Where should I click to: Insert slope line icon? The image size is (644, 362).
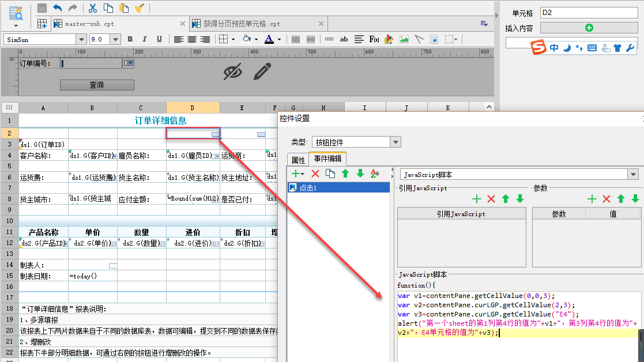pos(419,39)
